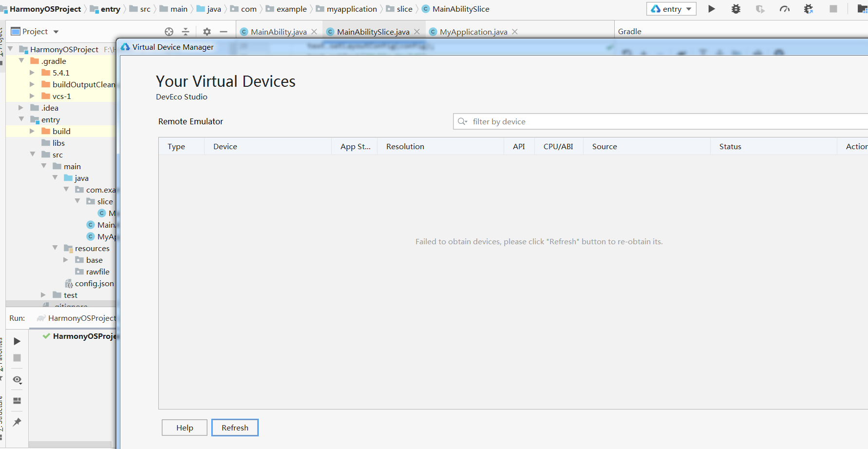868x449 pixels.
Task: Collapse the main folder
Action: point(44,166)
